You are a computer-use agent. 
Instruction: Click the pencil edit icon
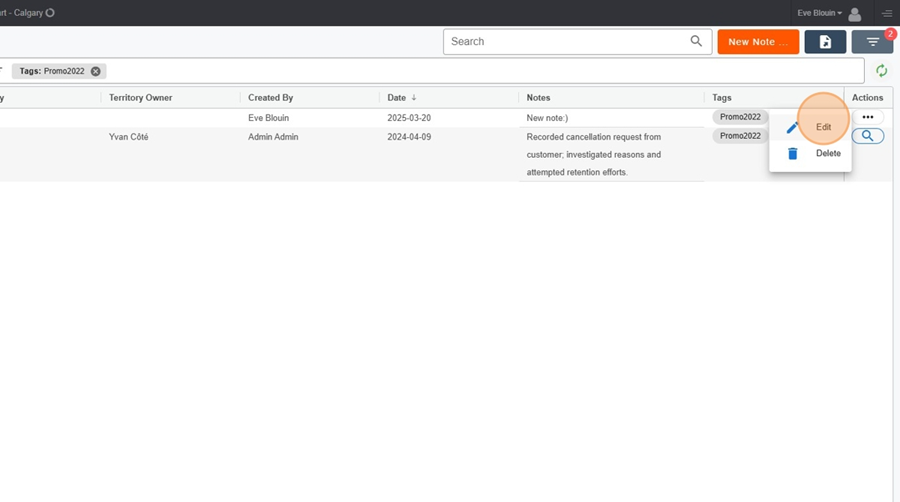click(793, 127)
